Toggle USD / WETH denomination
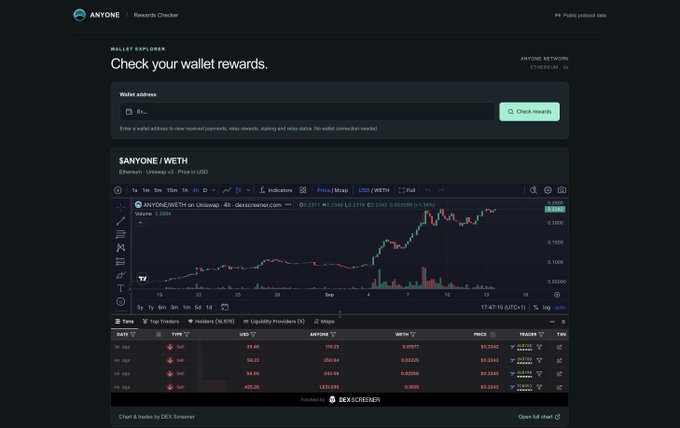Viewport: 680px width, 428px height. pos(374,190)
